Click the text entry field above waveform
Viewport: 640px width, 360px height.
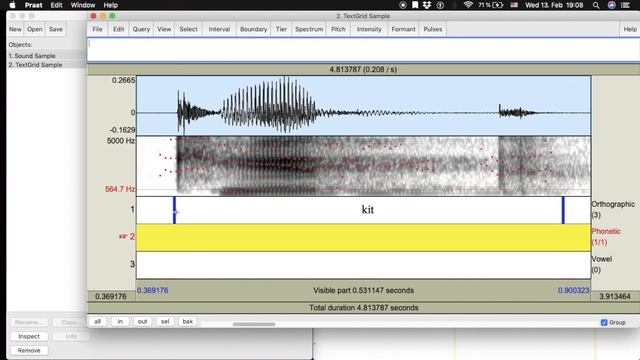click(363, 50)
